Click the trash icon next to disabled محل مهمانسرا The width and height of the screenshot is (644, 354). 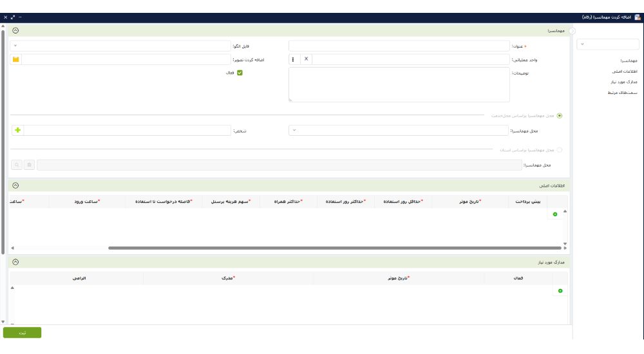pos(29,165)
